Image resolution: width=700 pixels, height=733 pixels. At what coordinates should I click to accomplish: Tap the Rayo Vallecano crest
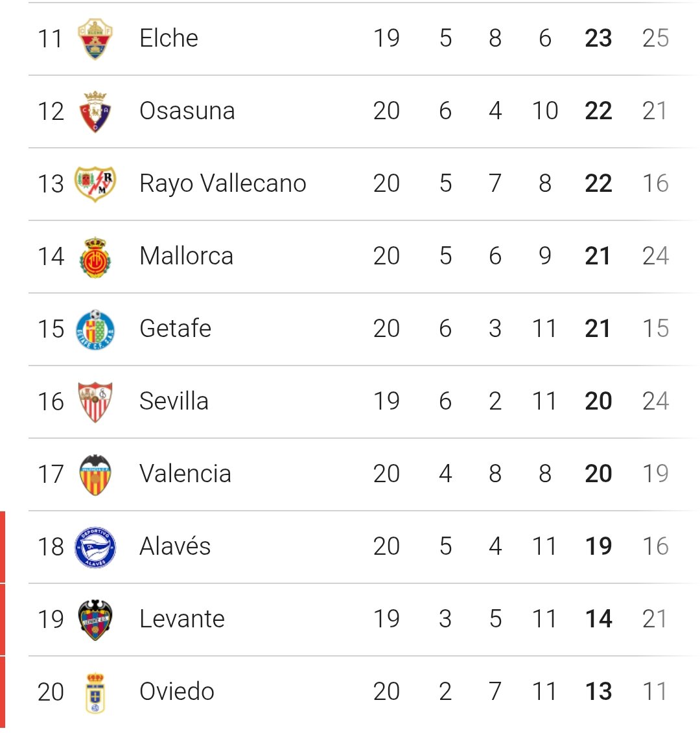coord(95,184)
